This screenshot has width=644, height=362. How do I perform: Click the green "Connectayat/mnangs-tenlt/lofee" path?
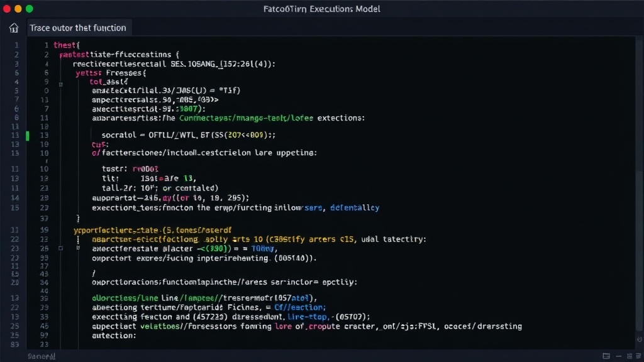246,118
